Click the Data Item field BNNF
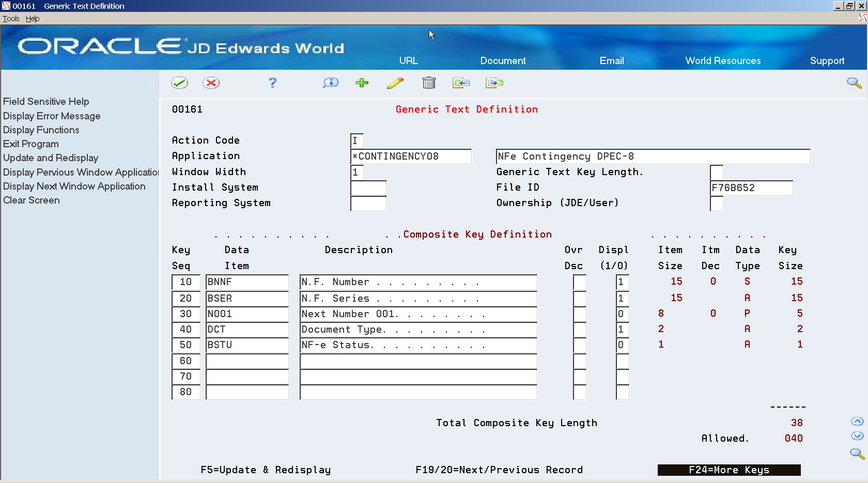Viewport: 868px width, 483px height. tap(247, 282)
